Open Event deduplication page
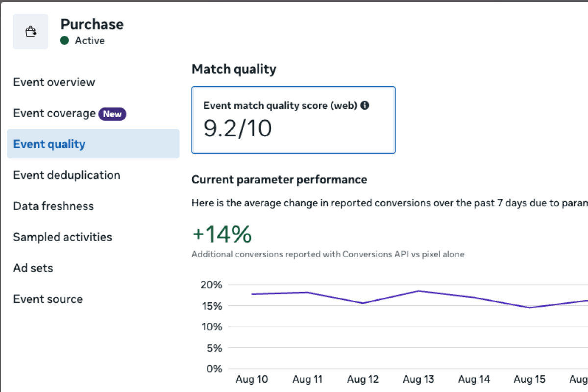 (x=67, y=175)
